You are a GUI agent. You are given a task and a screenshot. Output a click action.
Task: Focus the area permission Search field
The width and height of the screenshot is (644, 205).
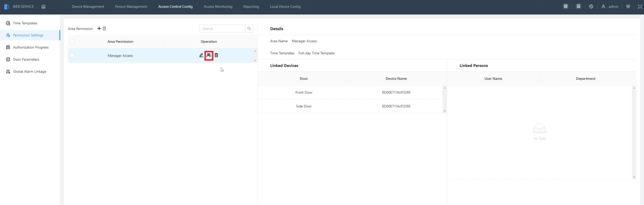coord(223,28)
